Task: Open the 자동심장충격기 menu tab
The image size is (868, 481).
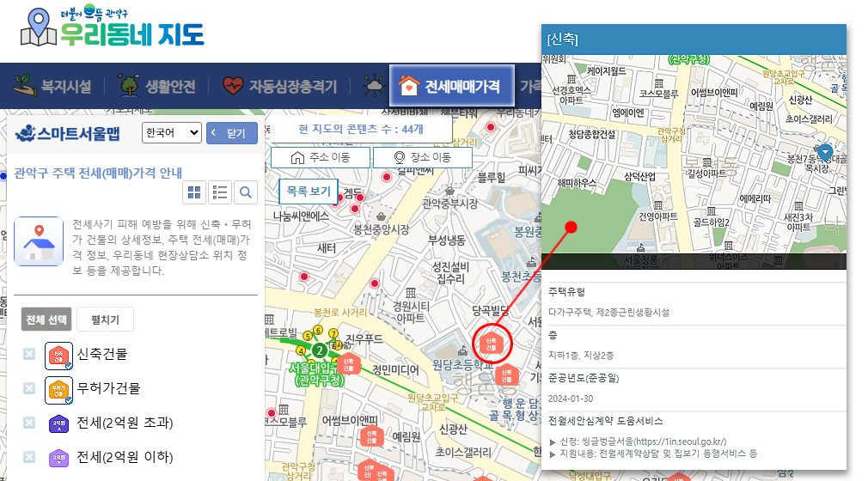Action: click(279, 86)
